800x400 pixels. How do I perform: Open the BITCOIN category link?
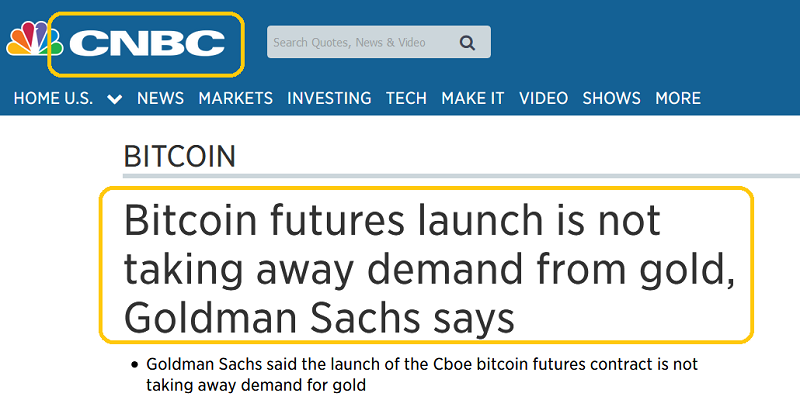tap(180, 156)
